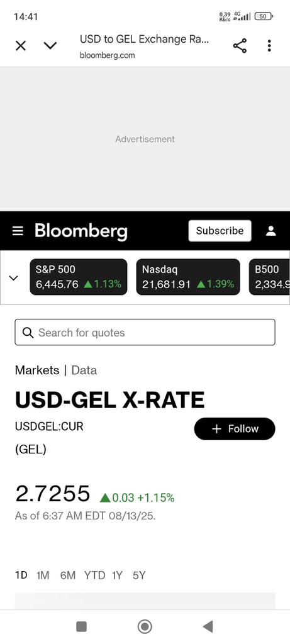The width and height of the screenshot is (290, 644).
Task: Expand the browser tab dropdown chevron
Action: [50, 45]
